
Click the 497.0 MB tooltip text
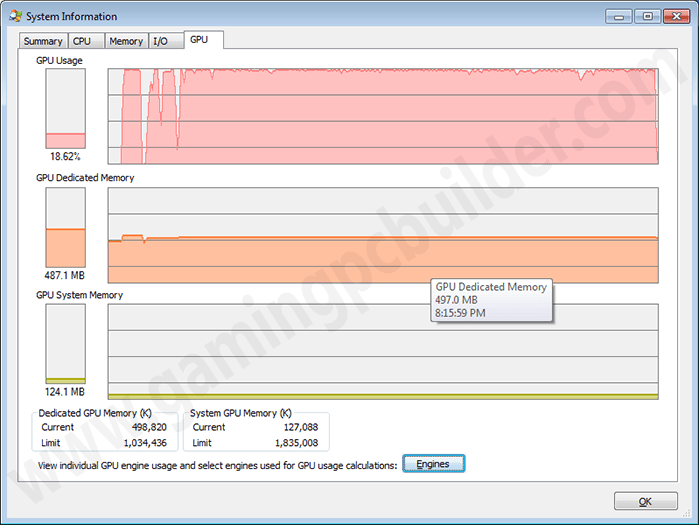[456, 300]
